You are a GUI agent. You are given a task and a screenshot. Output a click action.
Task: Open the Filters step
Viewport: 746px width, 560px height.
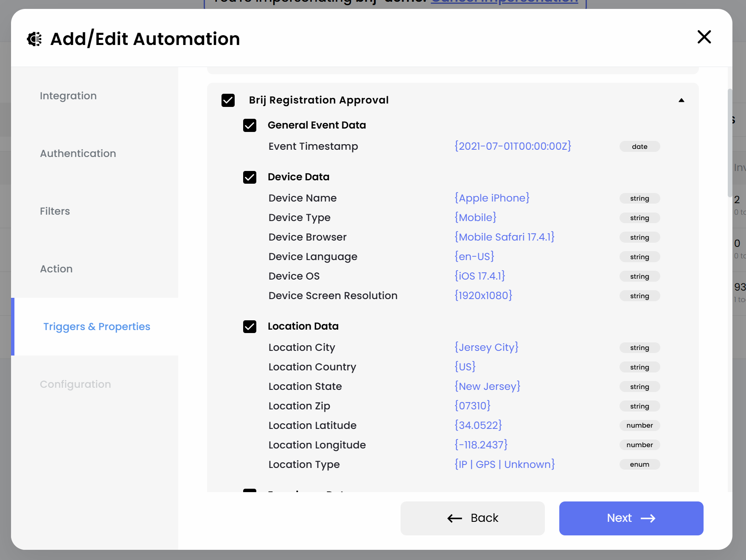55,211
